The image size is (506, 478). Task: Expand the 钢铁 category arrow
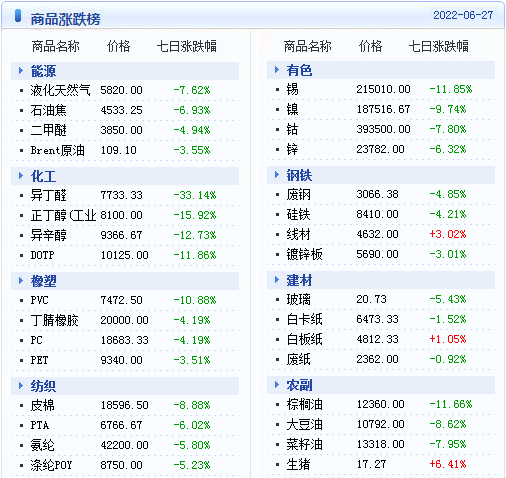277,175
